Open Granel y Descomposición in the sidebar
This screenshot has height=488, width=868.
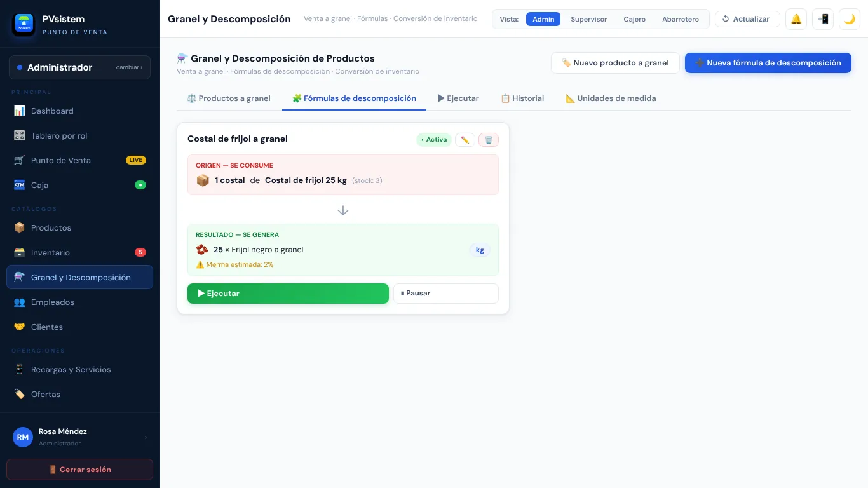[79, 278]
